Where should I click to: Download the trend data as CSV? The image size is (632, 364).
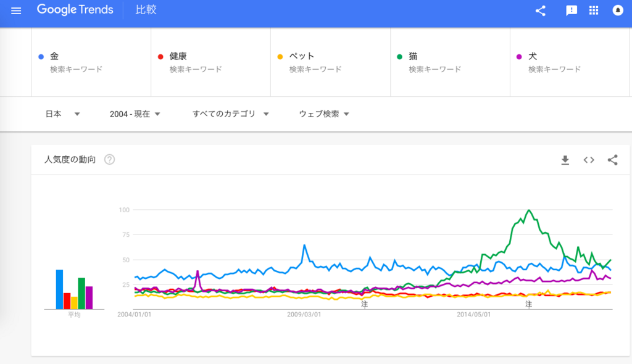click(565, 159)
